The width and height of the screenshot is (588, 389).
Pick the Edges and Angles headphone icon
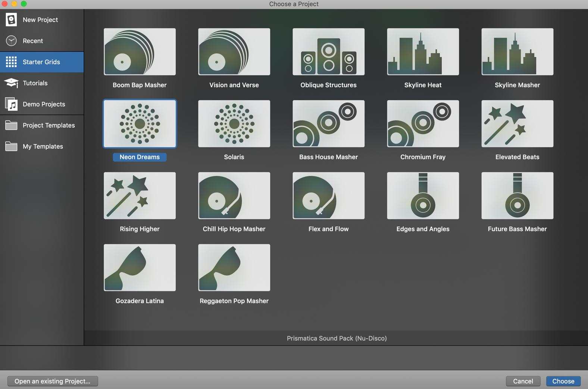coord(423,196)
